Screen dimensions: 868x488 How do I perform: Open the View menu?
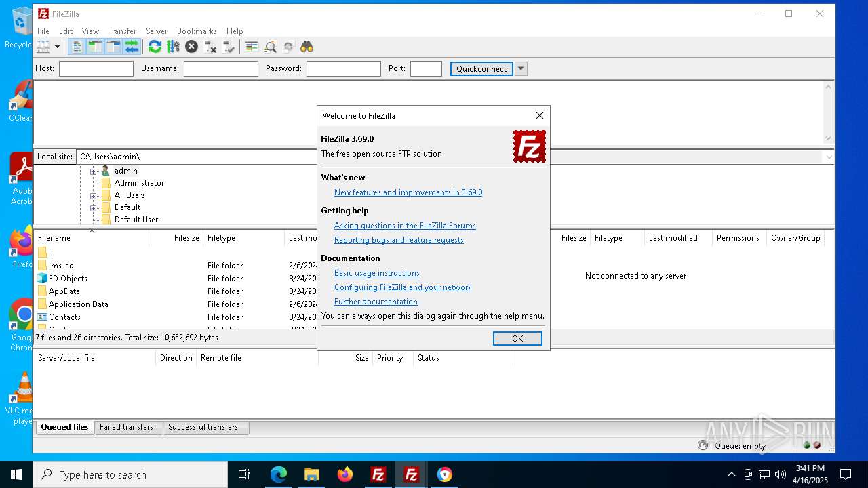pos(90,31)
